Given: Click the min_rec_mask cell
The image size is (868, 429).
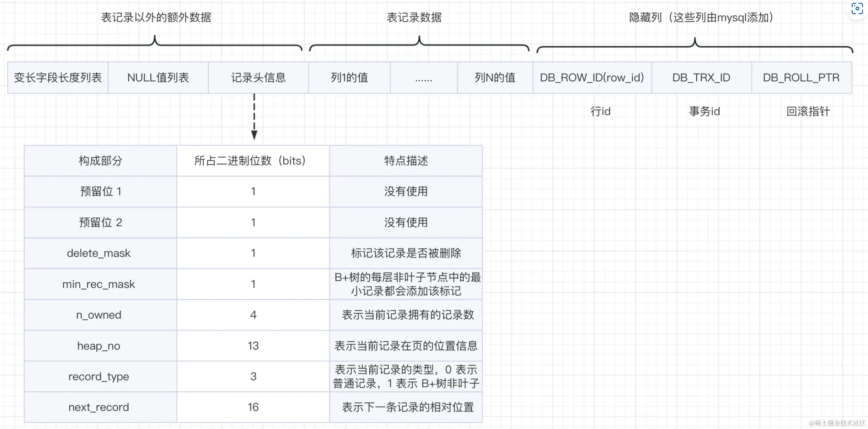Looking at the screenshot, I should [99, 284].
